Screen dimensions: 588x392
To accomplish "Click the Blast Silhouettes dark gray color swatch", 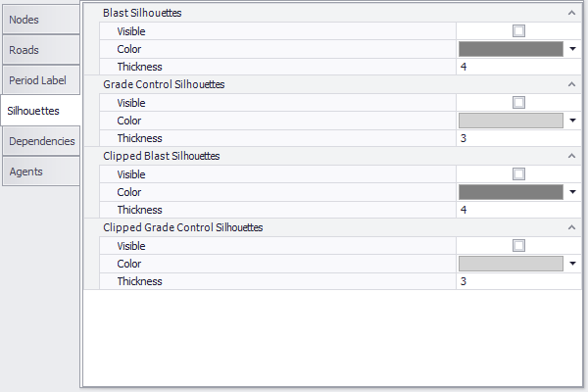I will coord(511,48).
